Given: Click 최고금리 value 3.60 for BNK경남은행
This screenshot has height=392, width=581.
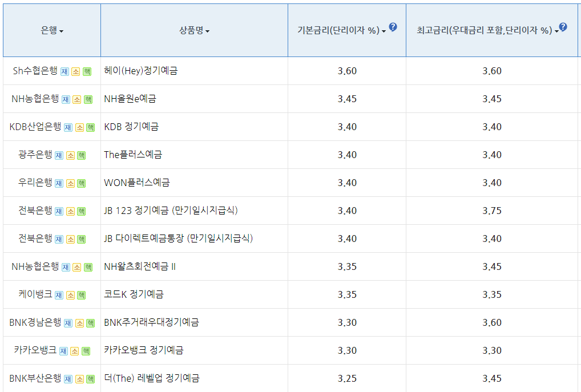Looking at the screenshot, I should tap(492, 323).
